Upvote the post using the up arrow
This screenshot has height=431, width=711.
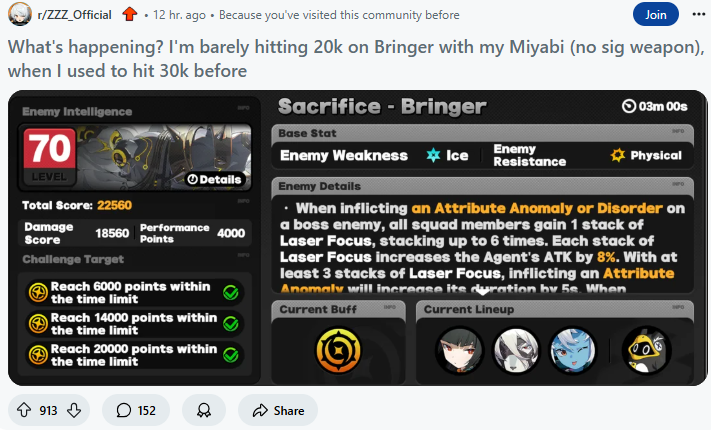tap(24, 410)
